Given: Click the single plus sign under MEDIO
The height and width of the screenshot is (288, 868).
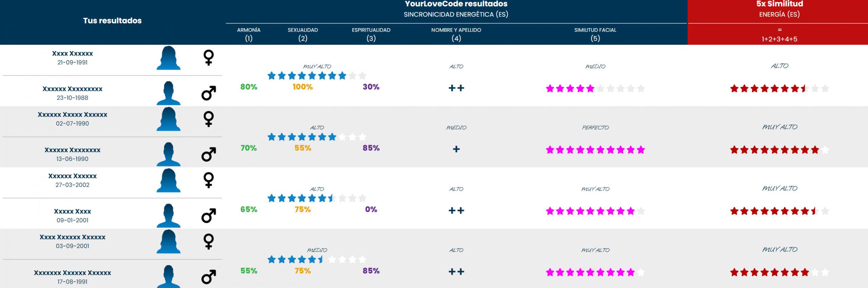Looking at the screenshot, I should coord(456,149).
